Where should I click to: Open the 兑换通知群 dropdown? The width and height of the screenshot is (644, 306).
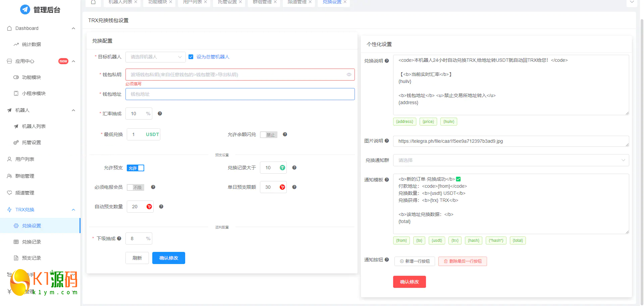[511, 160]
